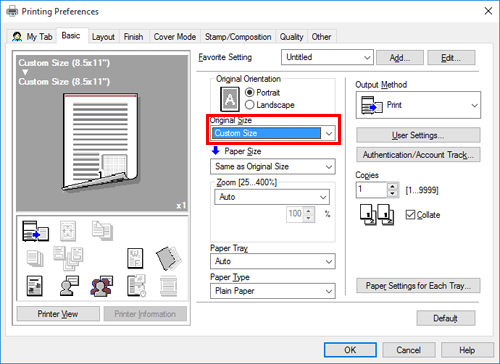Screen dimensions: 500x364
Task: Switch to the Other tab
Action: coord(321,37)
